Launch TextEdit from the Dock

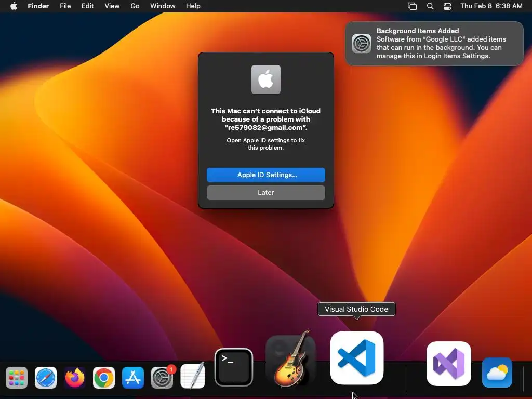(193, 376)
